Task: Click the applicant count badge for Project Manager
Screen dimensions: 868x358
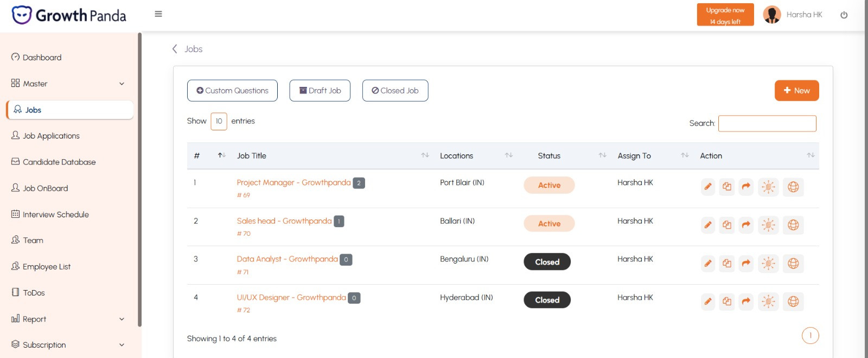Action: 359,183
